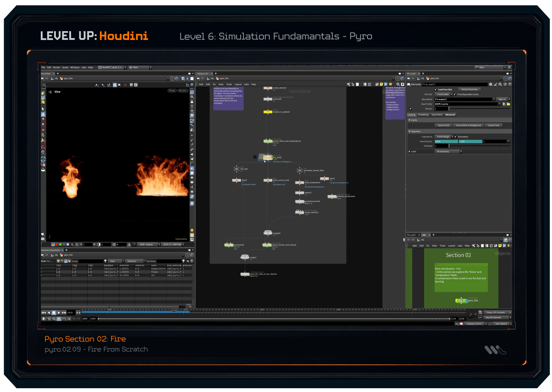Click the fire_small File Cache node icon
The image size is (552, 392).
[268, 157]
